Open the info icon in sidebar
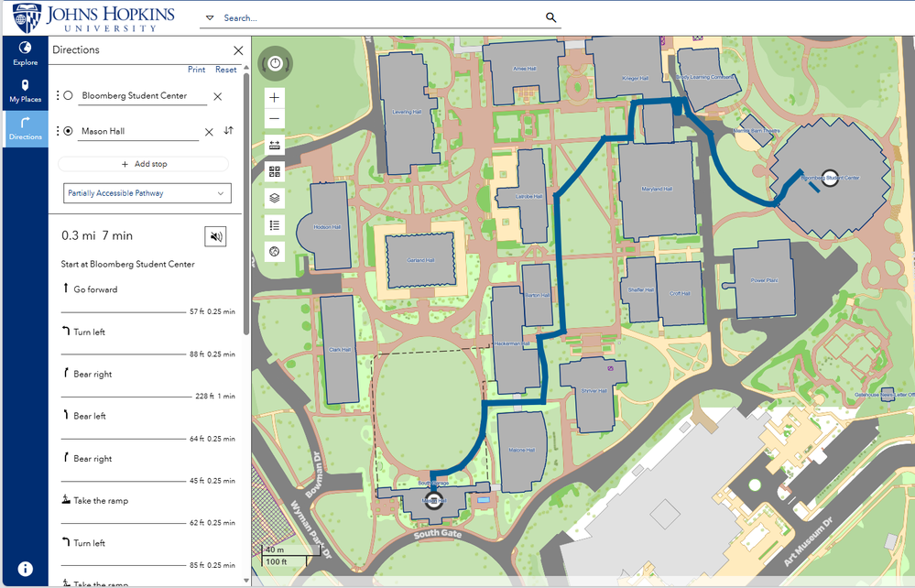915x588 pixels. [x=25, y=568]
